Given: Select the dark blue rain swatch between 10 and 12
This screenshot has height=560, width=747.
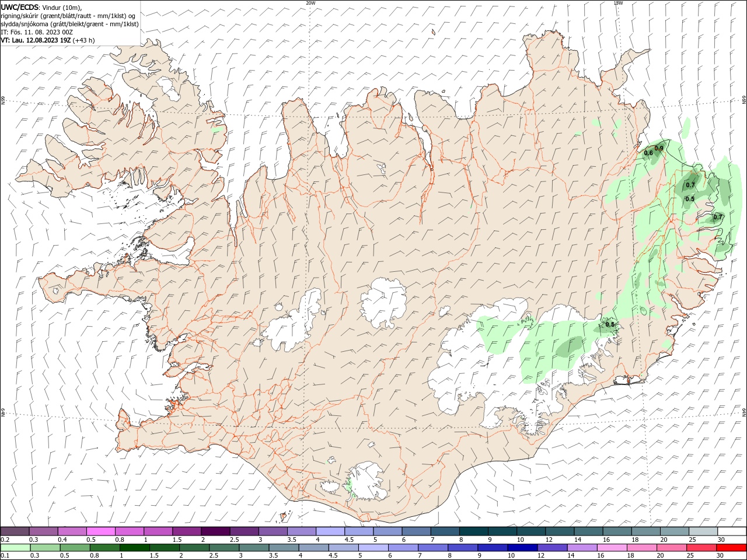Looking at the screenshot, I should pos(522,548).
